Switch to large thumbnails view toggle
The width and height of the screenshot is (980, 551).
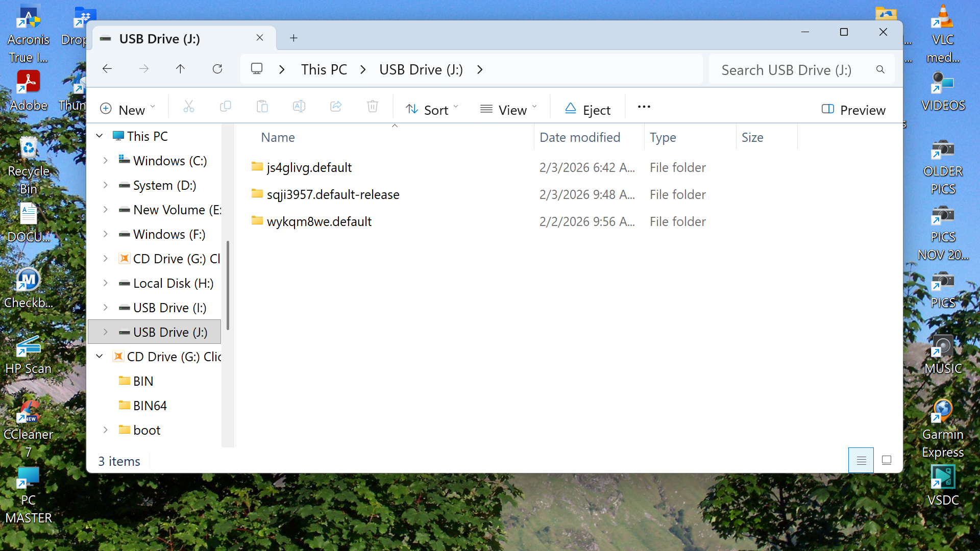pyautogui.click(x=887, y=460)
